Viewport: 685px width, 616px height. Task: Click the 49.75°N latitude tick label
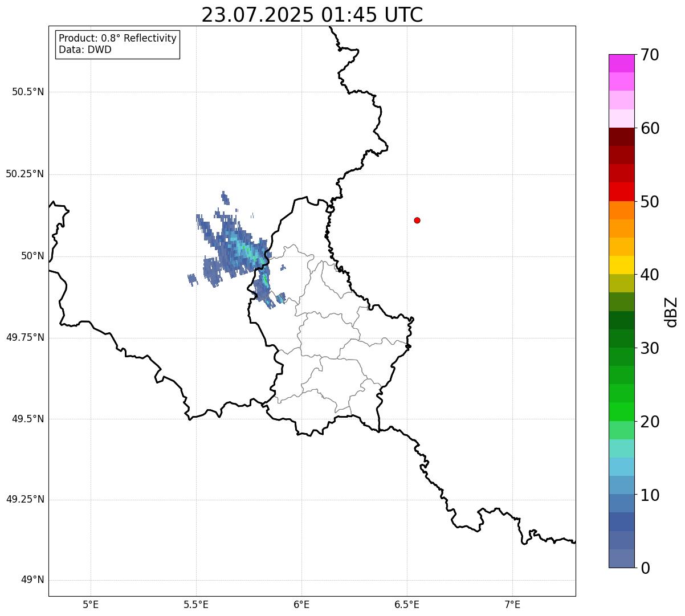pos(25,337)
